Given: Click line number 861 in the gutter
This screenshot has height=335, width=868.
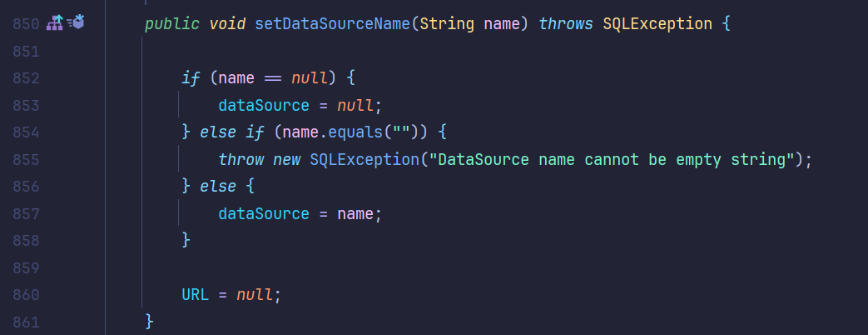Looking at the screenshot, I should click(27, 321).
